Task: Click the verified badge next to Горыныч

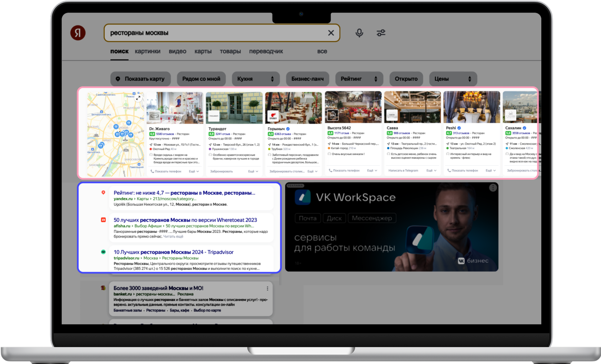Action: click(x=288, y=129)
